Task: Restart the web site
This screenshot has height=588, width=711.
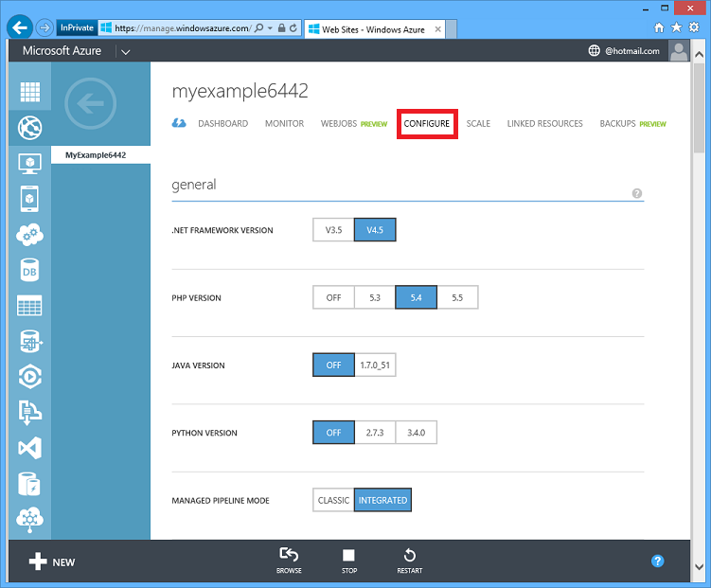Action: pos(409,561)
